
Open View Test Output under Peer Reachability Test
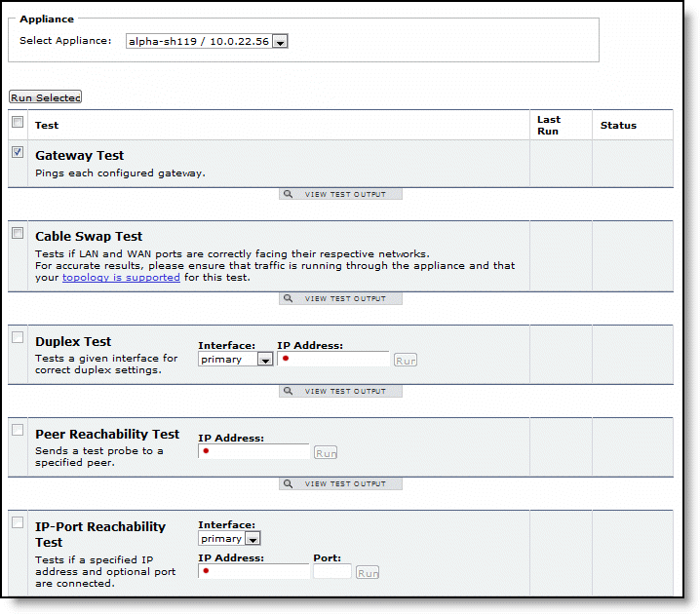(340, 483)
